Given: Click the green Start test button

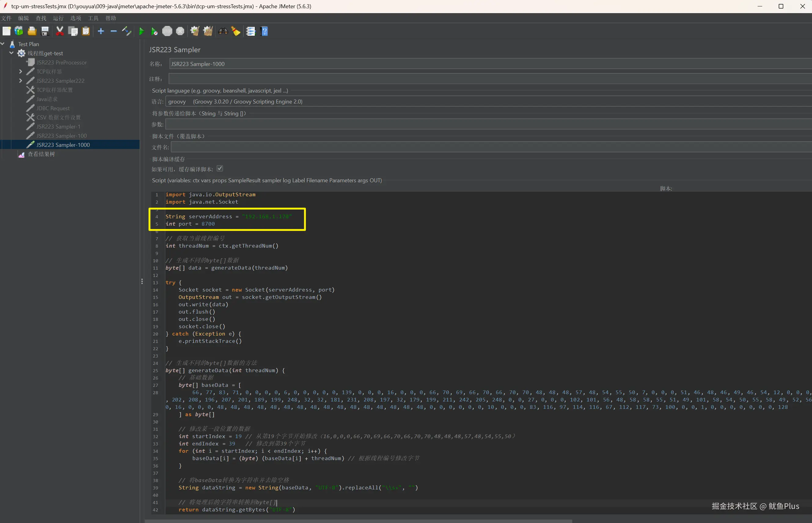Looking at the screenshot, I should click(141, 31).
